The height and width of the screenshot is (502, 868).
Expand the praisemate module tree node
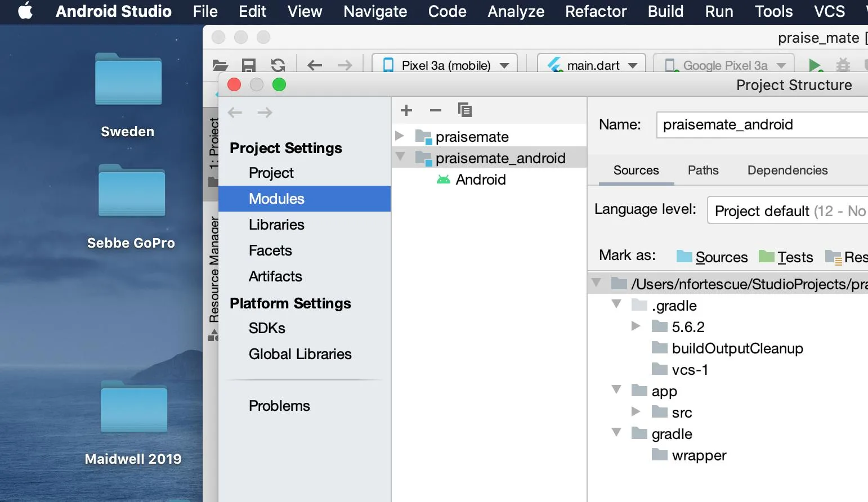click(x=399, y=136)
